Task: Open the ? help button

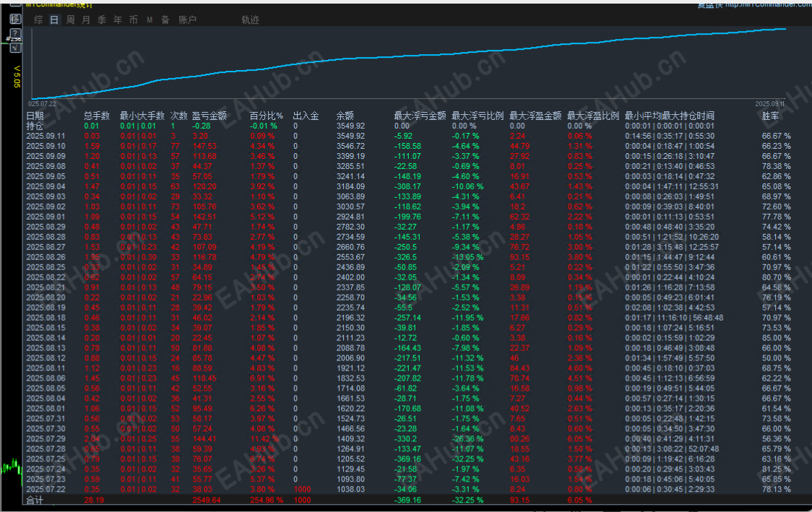Action: click(16, 32)
